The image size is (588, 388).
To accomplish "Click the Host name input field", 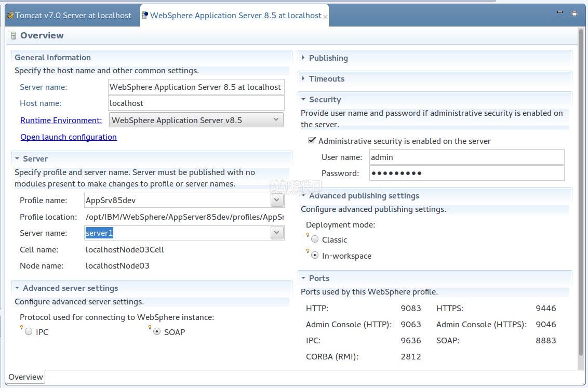I will [196, 103].
